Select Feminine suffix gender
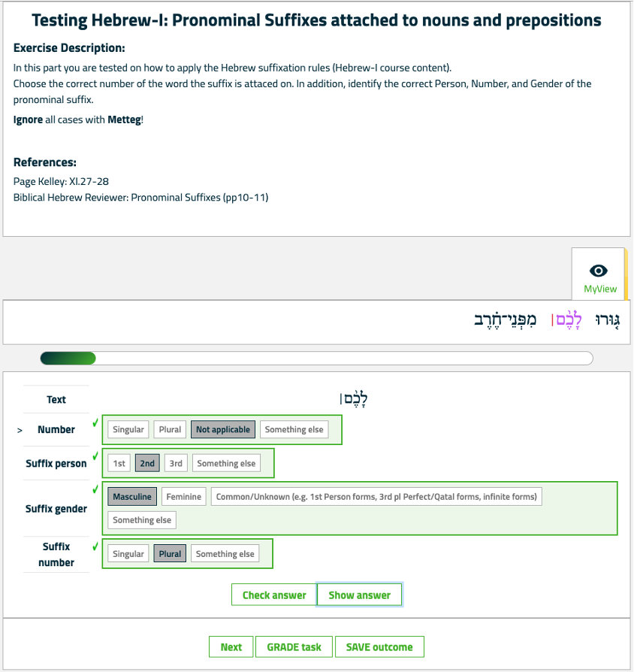 [184, 497]
